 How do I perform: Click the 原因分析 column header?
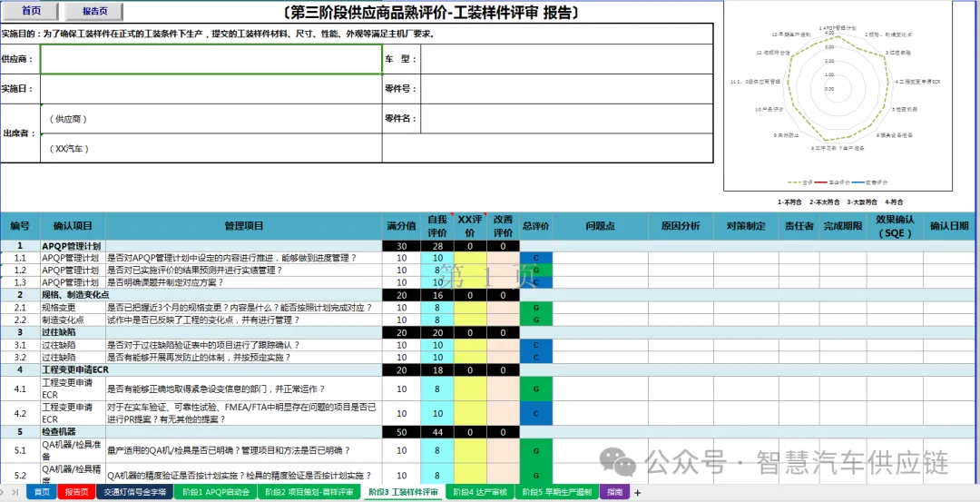tap(681, 226)
